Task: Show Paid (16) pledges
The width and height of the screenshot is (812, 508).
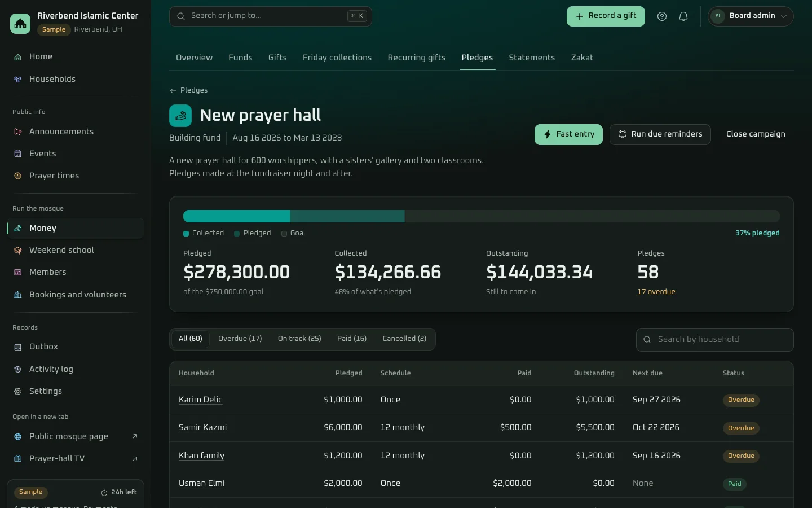Action: tap(352, 339)
